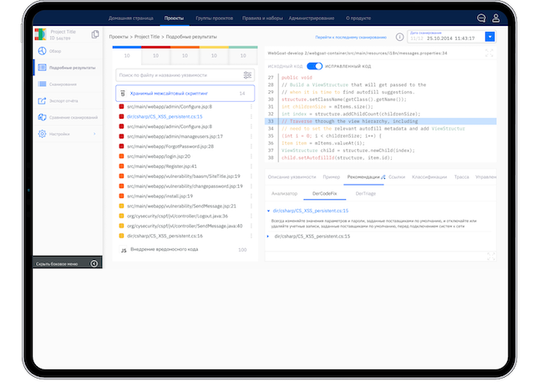Image resolution: width=543 pixels, height=392 pixels.
Task: Click the info icon near scan date
Action: (x=399, y=37)
